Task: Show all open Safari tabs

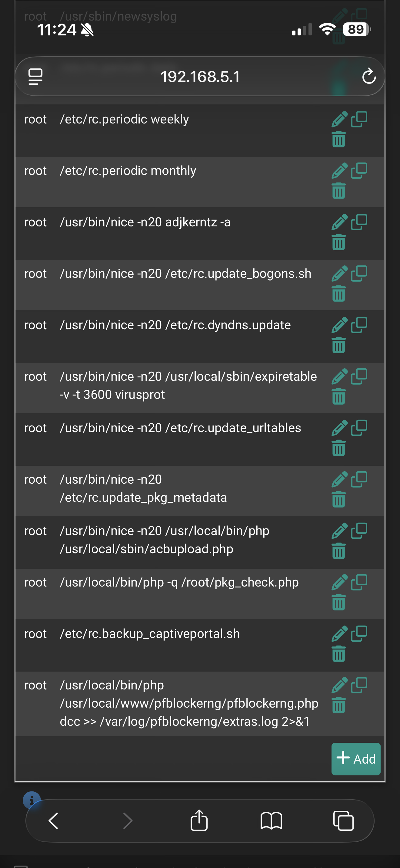Action: (343, 820)
